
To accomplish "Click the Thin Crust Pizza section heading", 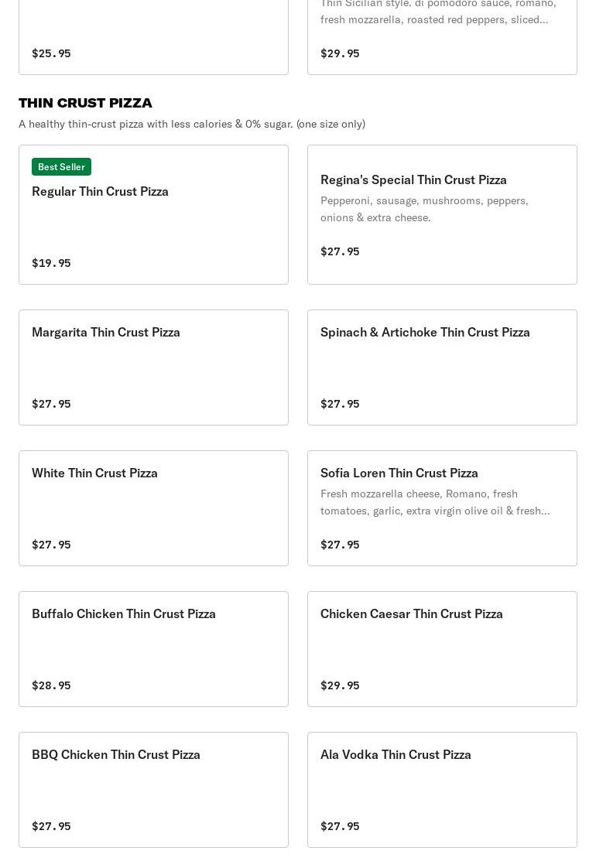I will [x=85, y=103].
